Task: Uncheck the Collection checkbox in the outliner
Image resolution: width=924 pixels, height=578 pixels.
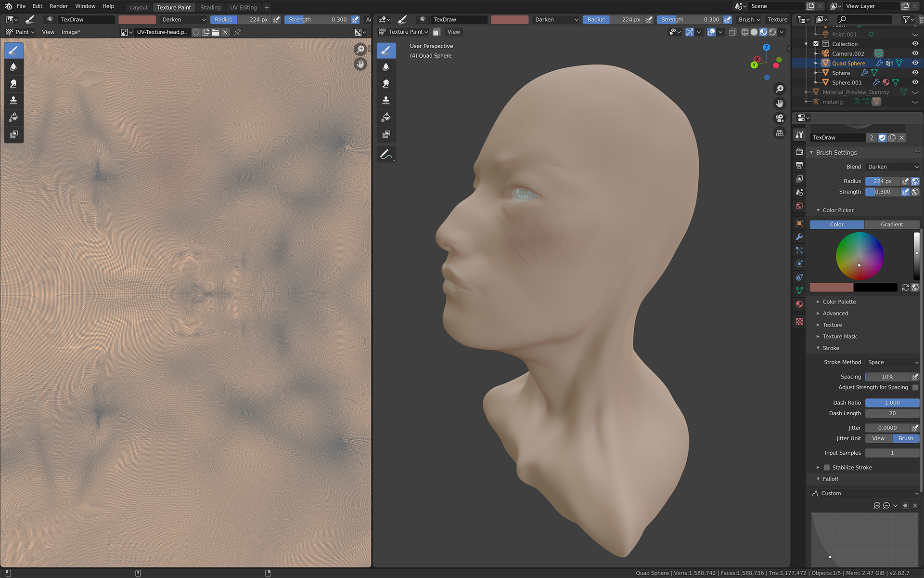Action: point(816,43)
